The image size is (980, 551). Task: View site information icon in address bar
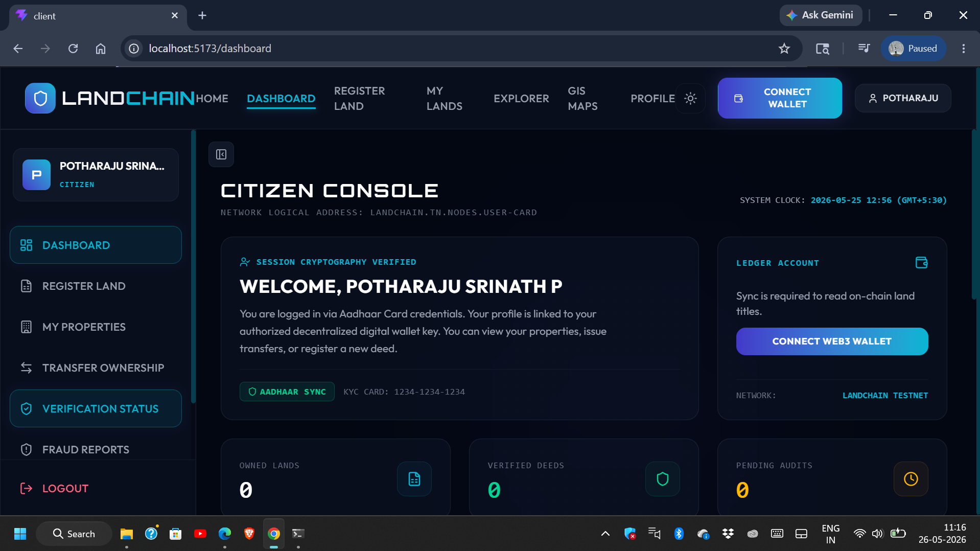(134, 49)
